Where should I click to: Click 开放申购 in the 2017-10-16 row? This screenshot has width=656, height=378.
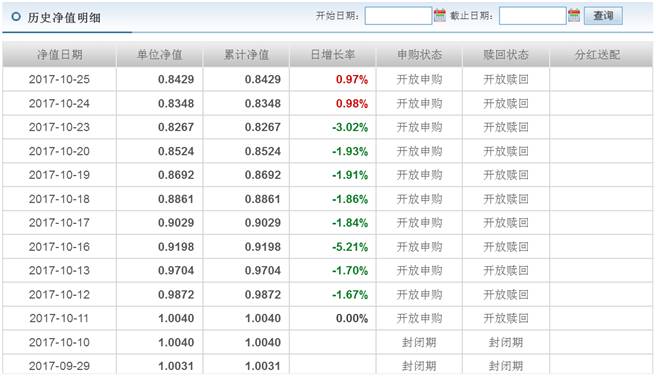tap(419, 247)
